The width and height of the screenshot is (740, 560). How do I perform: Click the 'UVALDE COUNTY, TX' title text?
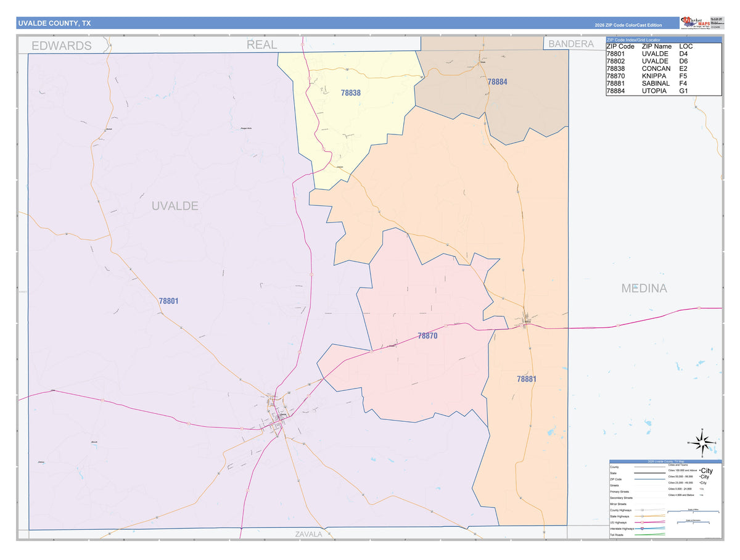(x=54, y=23)
